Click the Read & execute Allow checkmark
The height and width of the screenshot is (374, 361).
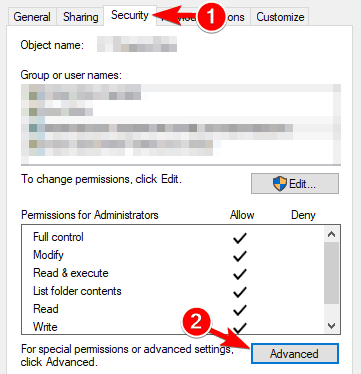[x=240, y=274]
